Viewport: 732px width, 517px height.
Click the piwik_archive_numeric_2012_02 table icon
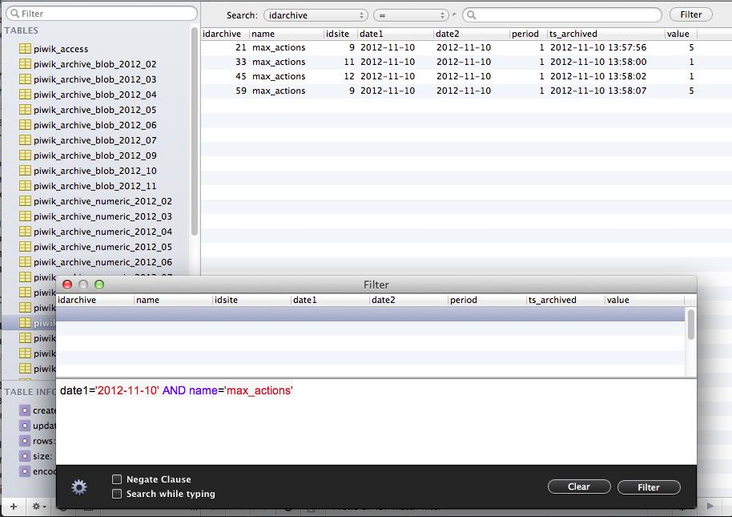[x=25, y=201]
